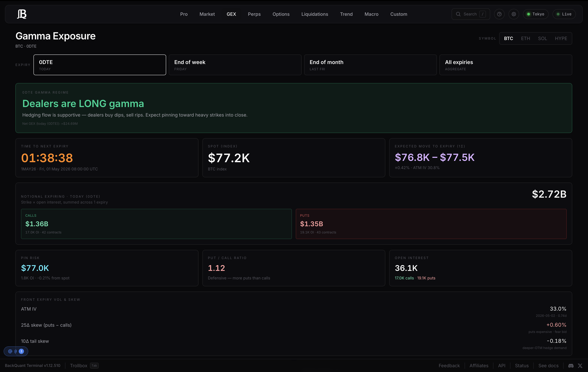
Task: Click the 25Δ skew (puts – calls) label
Action: coord(46,325)
